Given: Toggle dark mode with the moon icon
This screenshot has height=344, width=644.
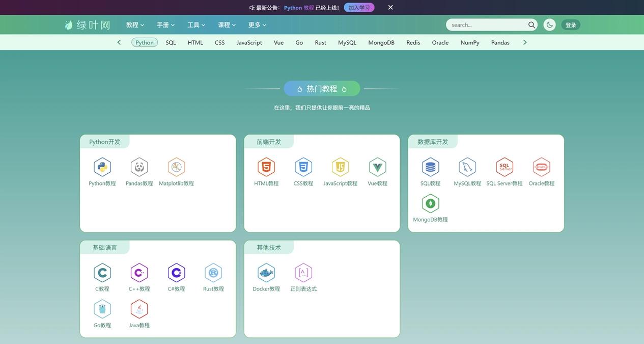Looking at the screenshot, I should coord(549,24).
